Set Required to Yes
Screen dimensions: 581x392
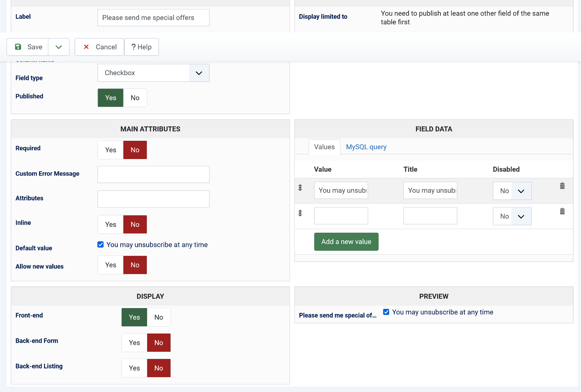click(x=110, y=150)
